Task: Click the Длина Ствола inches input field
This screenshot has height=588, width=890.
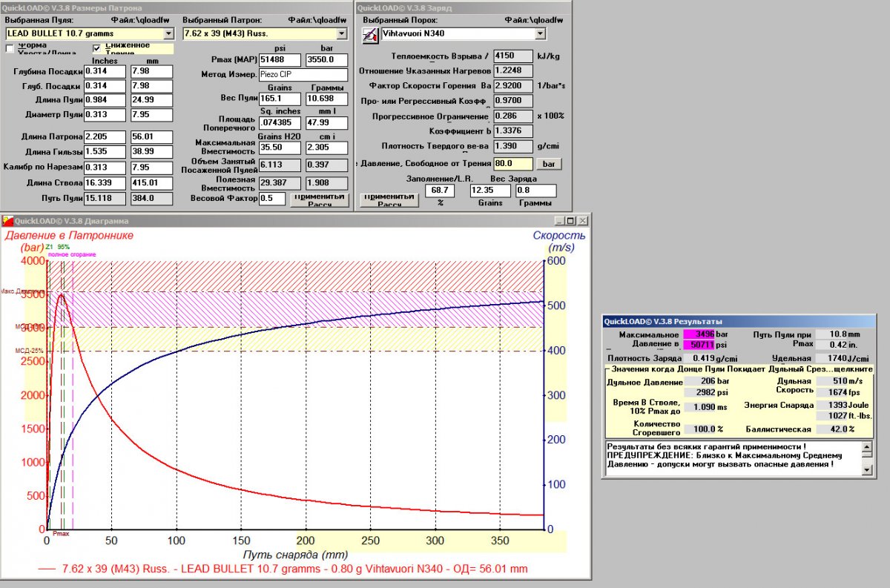Action: coord(105,183)
